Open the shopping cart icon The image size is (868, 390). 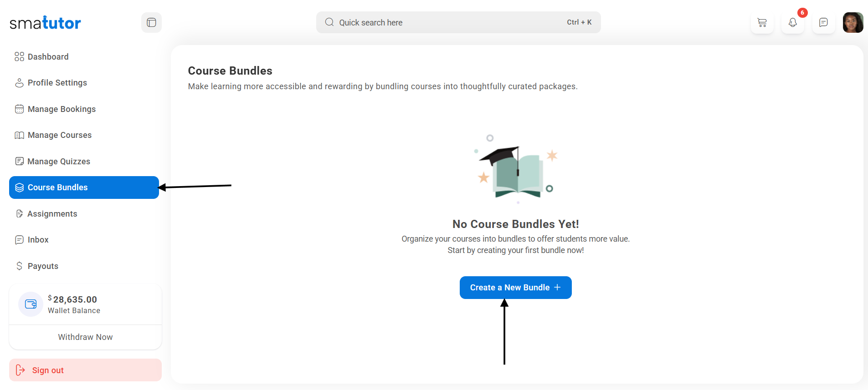[762, 23]
